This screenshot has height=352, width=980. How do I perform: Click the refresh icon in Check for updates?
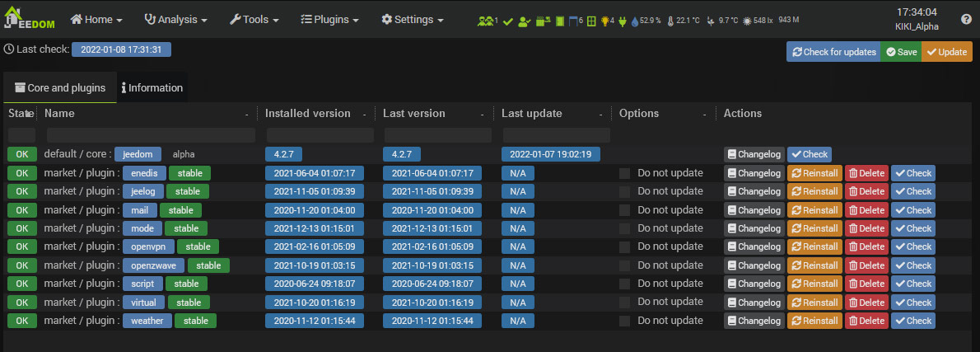(797, 52)
